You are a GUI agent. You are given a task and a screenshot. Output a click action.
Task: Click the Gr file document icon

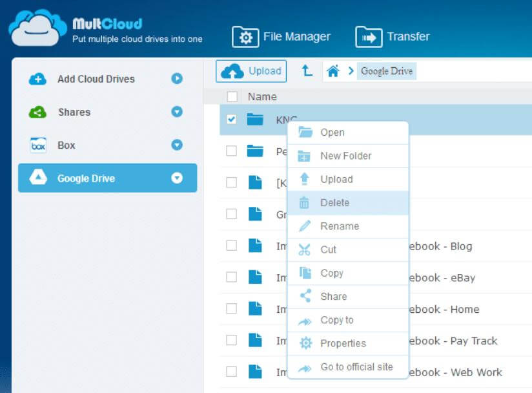coord(255,214)
